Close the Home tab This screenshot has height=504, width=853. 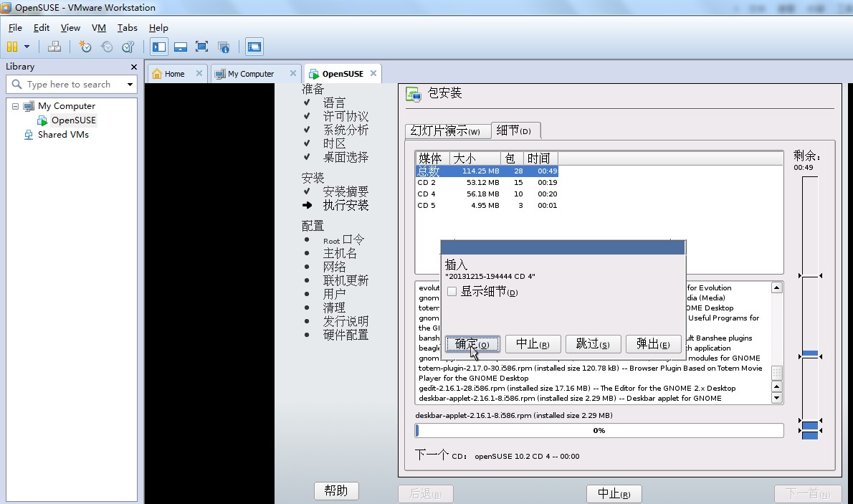click(199, 73)
